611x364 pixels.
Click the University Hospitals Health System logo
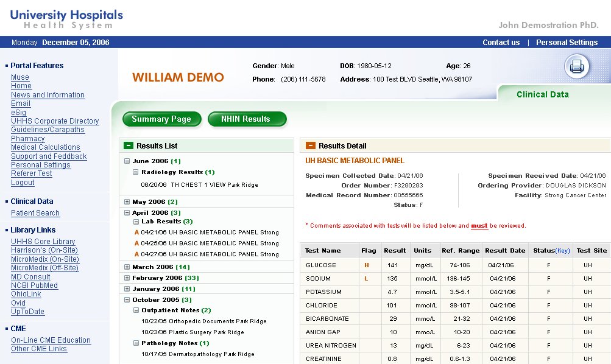[x=66, y=19]
